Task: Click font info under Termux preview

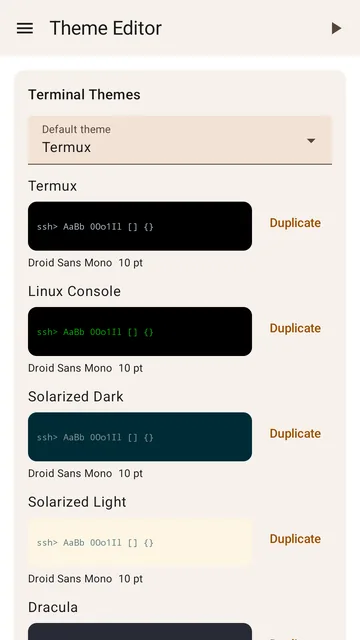Action: point(85,263)
